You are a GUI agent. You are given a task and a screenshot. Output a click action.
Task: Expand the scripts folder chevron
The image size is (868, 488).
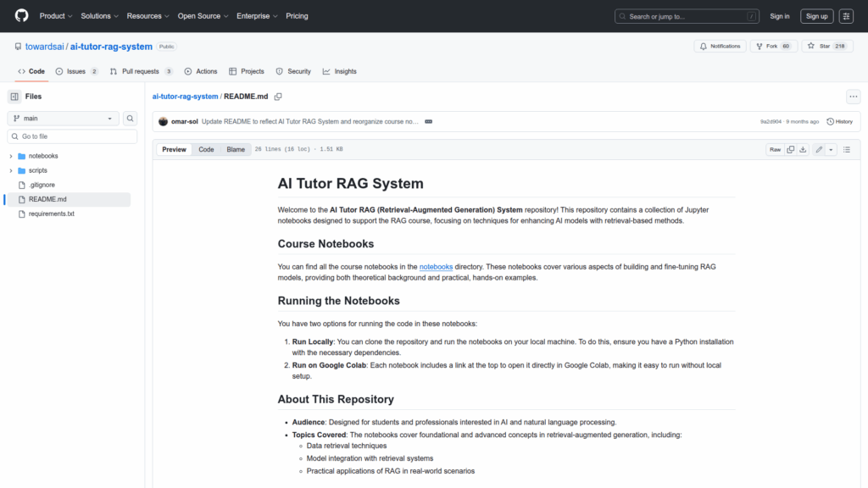click(10, 170)
